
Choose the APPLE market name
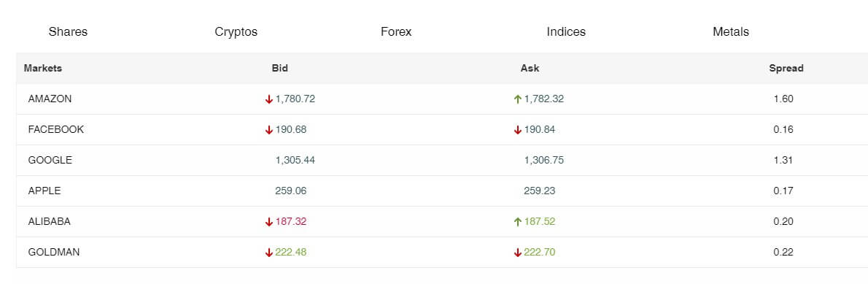click(x=44, y=191)
